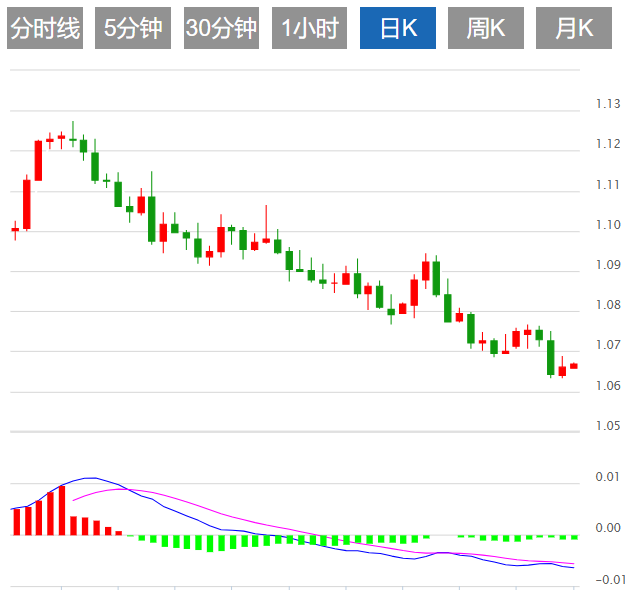Click the 0.00 MACD axis label
635x590 pixels.
click(608, 528)
